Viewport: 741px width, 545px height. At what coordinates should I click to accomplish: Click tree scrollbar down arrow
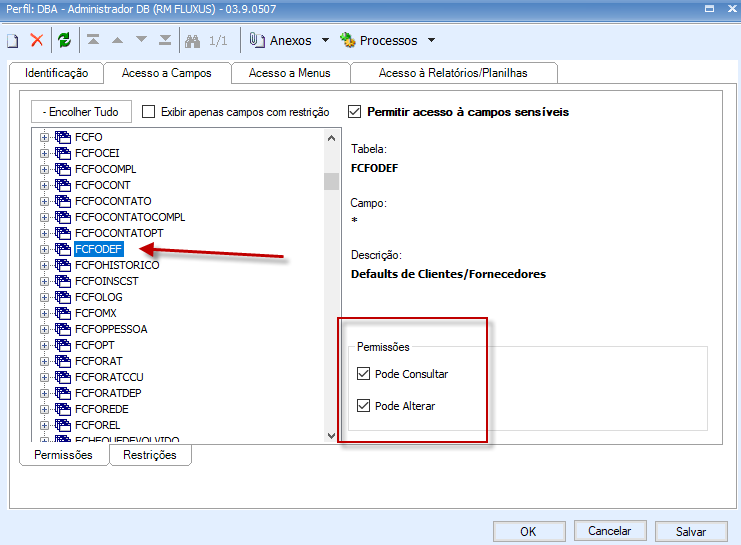[x=331, y=435]
